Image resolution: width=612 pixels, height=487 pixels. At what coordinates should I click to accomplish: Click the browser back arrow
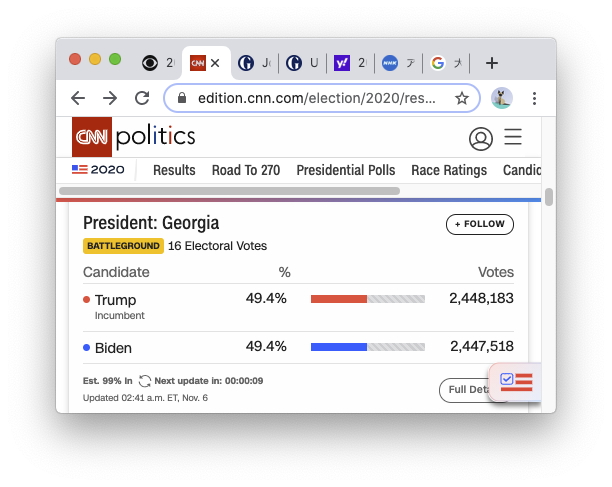(x=78, y=98)
